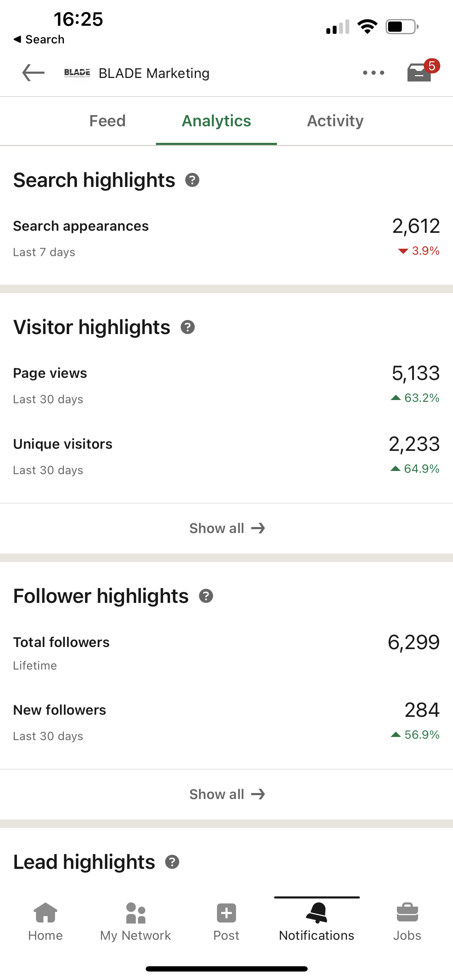Switch to the Activity tab
453x980 pixels.
click(x=335, y=121)
